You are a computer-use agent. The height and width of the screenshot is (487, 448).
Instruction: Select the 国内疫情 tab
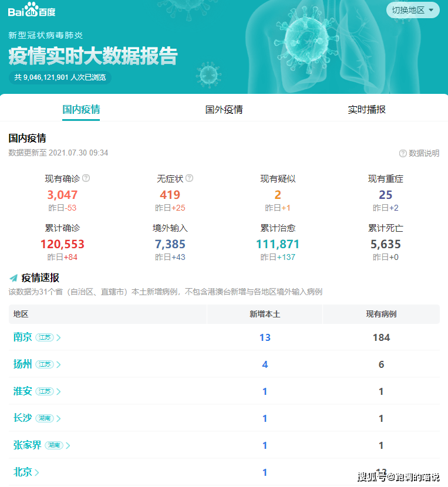(x=81, y=110)
